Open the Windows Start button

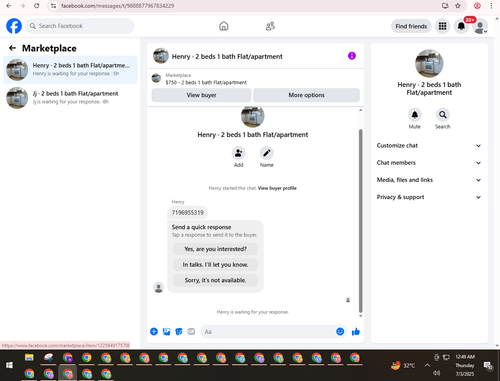(9, 365)
